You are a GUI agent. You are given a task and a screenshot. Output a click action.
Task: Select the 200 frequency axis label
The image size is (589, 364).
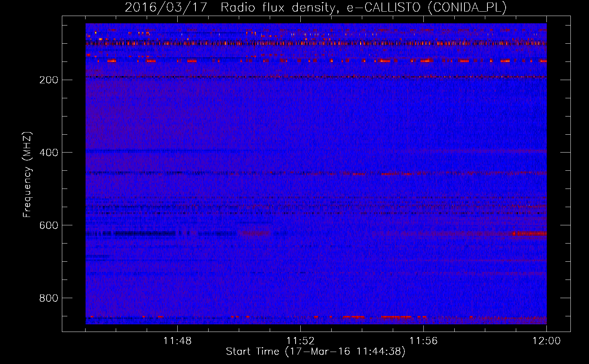(x=48, y=80)
